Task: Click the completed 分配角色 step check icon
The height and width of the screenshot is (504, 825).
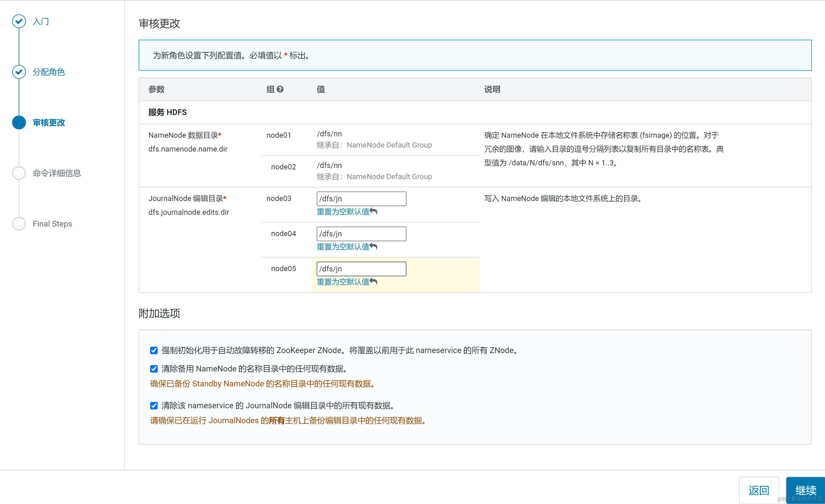Action: (x=19, y=72)
